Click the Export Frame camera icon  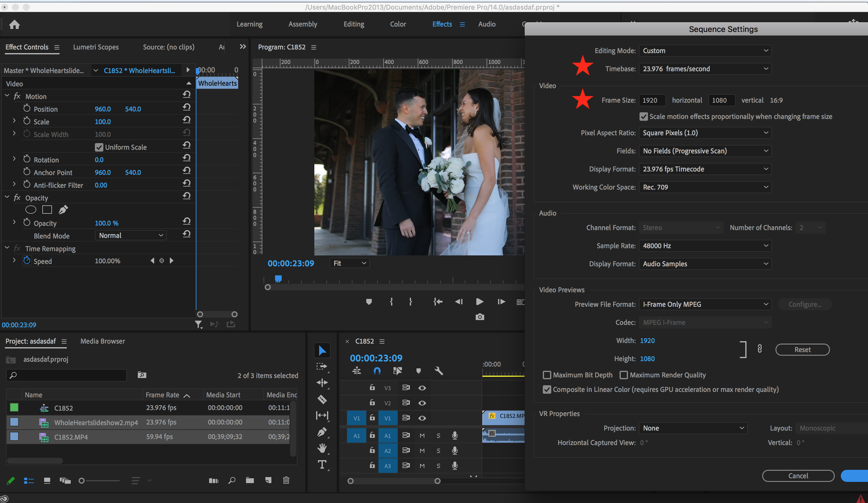(x=479, y=317)
